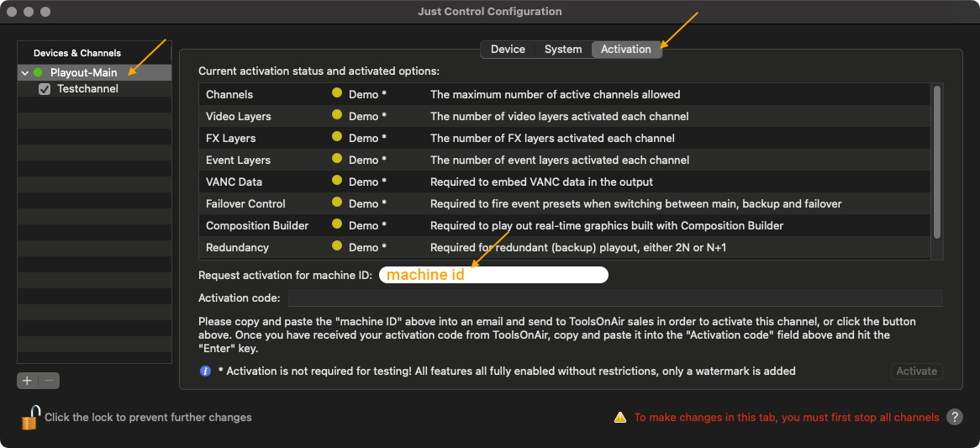
Task: Select the Channels option row
Action: click(x=564, y=94)
